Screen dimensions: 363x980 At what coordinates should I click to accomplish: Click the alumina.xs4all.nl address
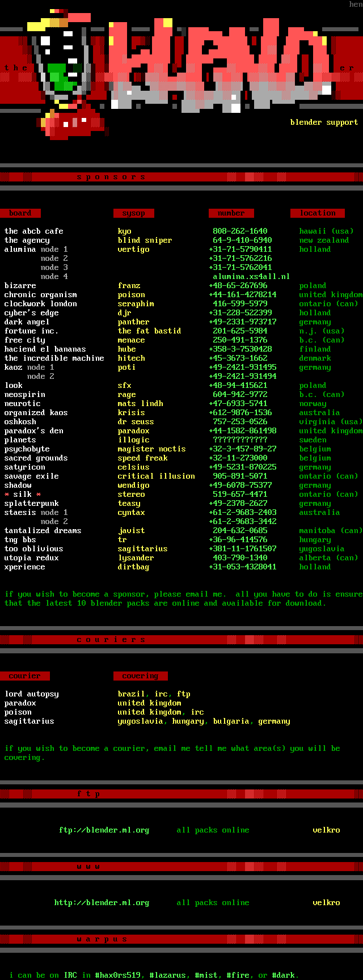(251, 277)
